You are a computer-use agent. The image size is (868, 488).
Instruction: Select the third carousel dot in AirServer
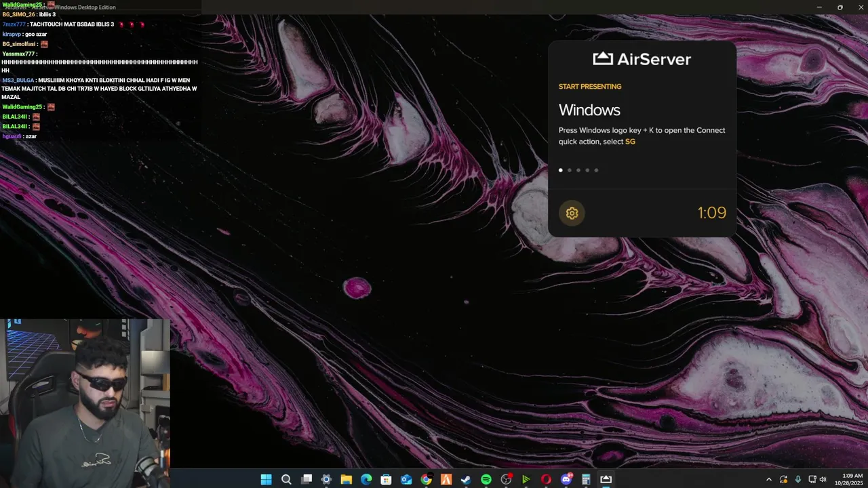click(578, 170)
